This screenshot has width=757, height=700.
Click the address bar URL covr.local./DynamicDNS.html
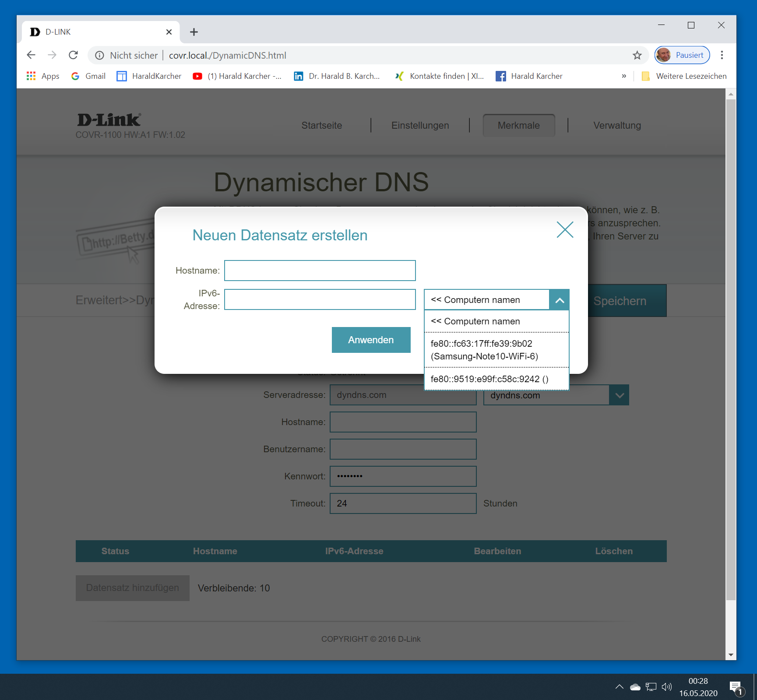coord(228,56)
